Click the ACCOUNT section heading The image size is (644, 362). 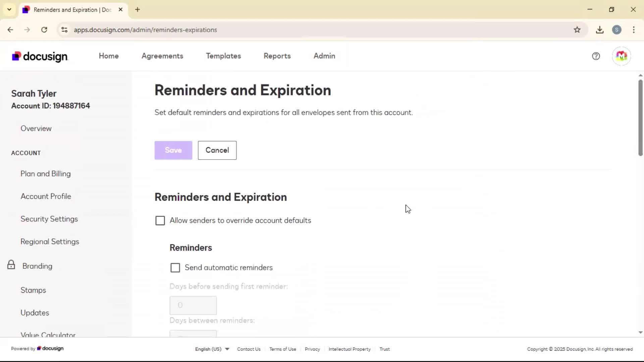click(x=26, y=153)
